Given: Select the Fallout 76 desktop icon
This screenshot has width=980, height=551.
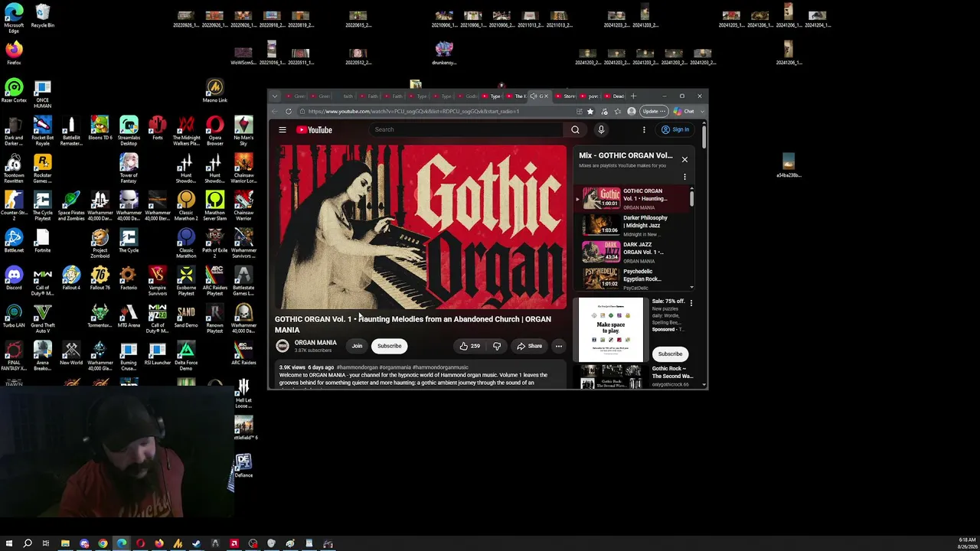Looking at the screenshot, I should [x=100, y=279].
